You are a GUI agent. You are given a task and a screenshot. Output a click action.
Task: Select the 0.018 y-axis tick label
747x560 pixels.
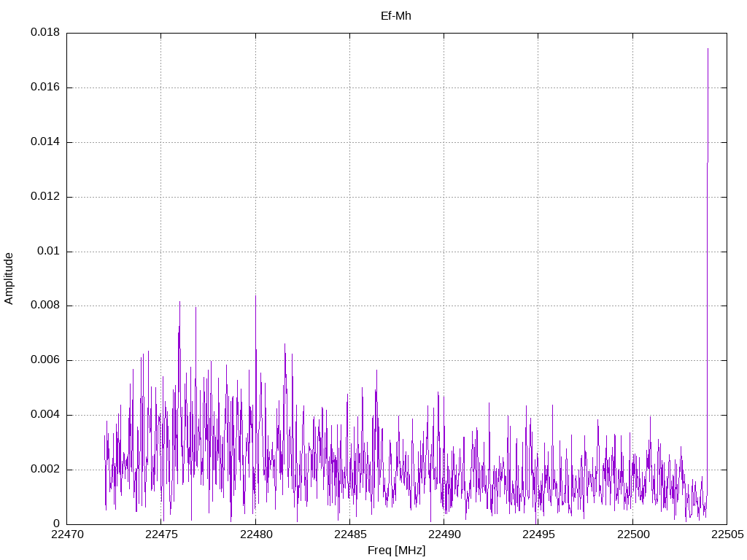[44, 33]
